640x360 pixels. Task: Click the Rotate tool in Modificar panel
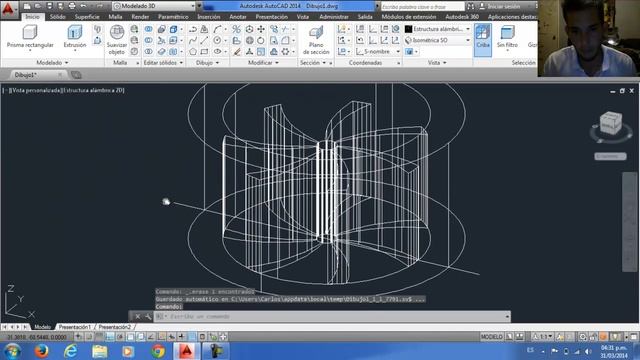tap(261, 40)
